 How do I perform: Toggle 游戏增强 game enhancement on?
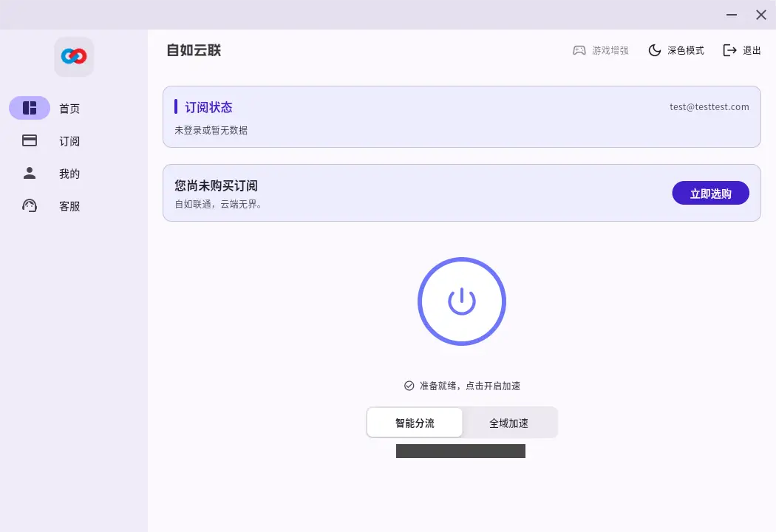[601, 50]
